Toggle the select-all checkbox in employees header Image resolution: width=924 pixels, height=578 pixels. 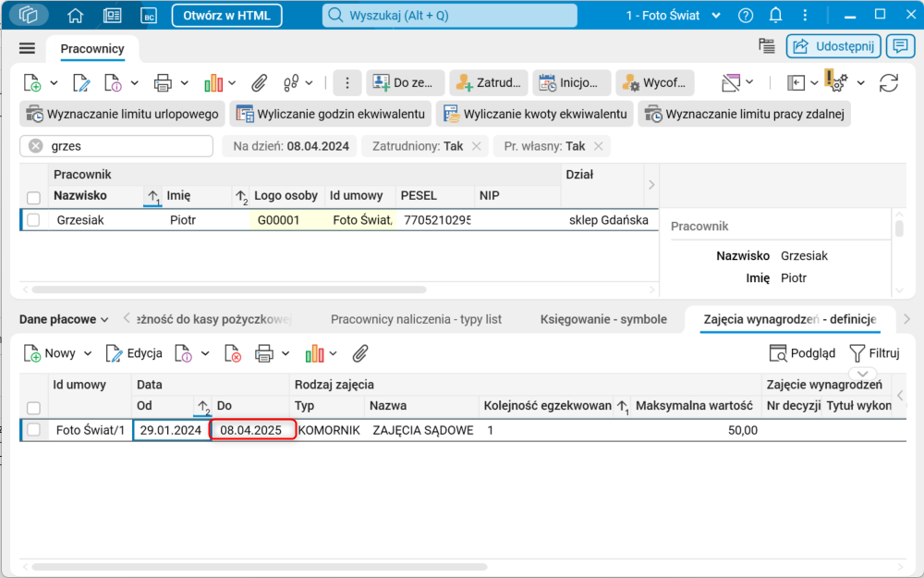tap(33, 198)
